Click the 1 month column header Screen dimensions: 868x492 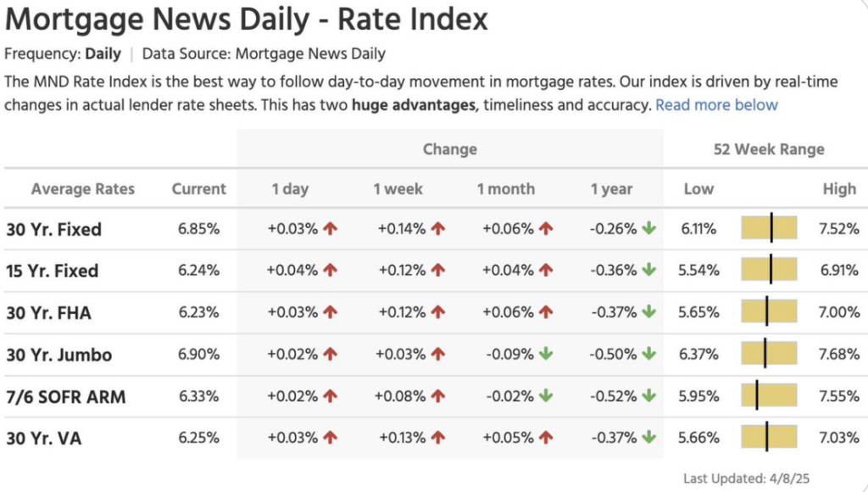(x=505, y=189)
